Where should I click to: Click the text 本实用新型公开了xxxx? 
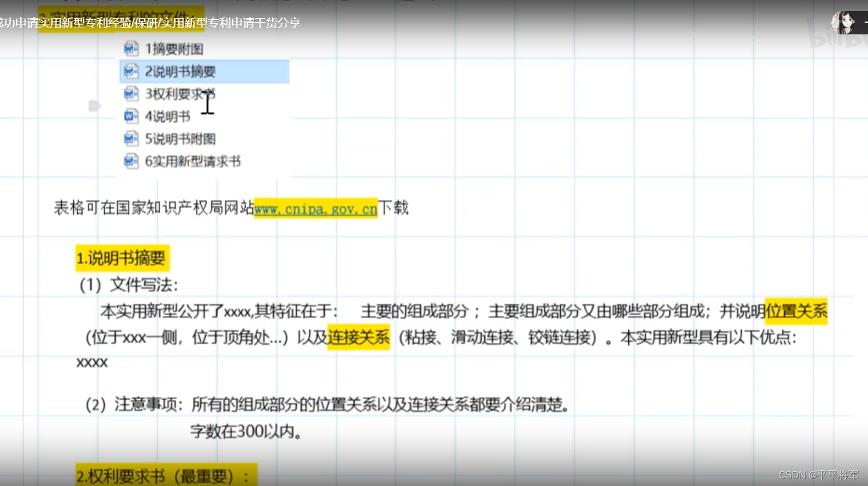(176, 311)
